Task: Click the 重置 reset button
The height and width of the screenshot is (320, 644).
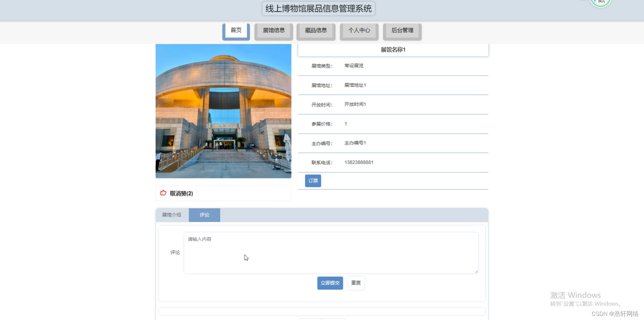Action: 356,283
